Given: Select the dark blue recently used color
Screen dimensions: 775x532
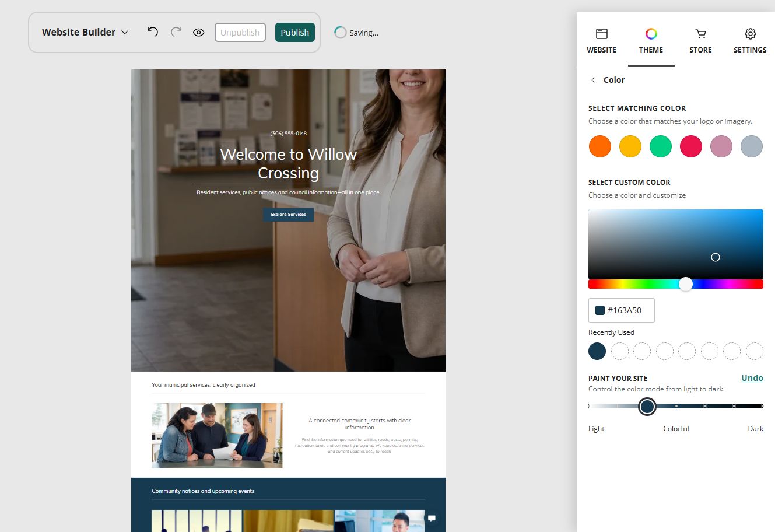Looking at the screenshot, I should click(x=597, y=351).
